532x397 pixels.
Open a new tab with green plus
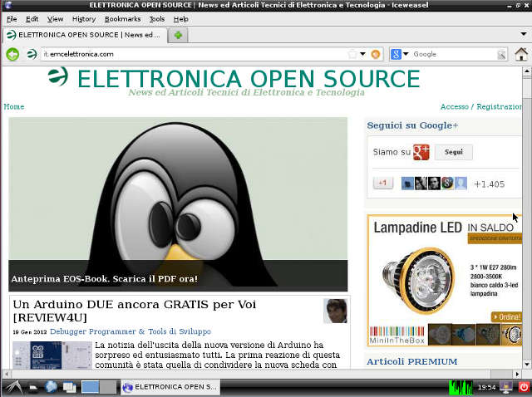click(x=178, y=35)
